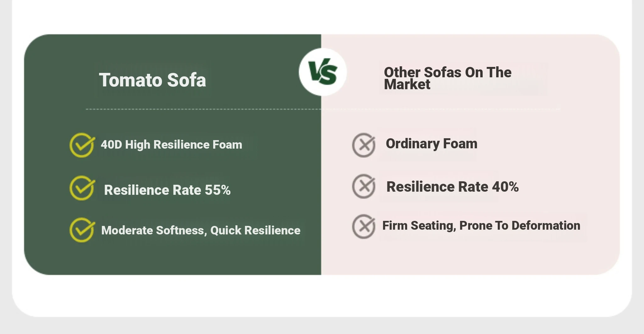Click empty area of the pink panel
The height and width of the screenshot is (334, 644).
472,258
